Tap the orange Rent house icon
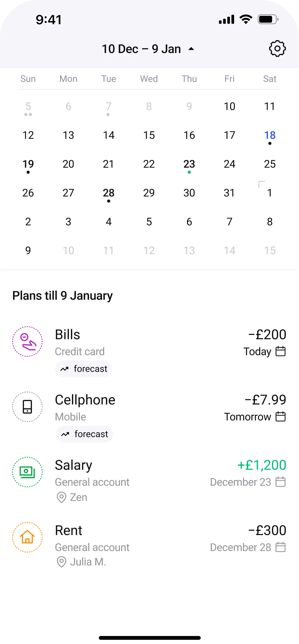This screenshot has width=299, height=644. tap(28, 537)
